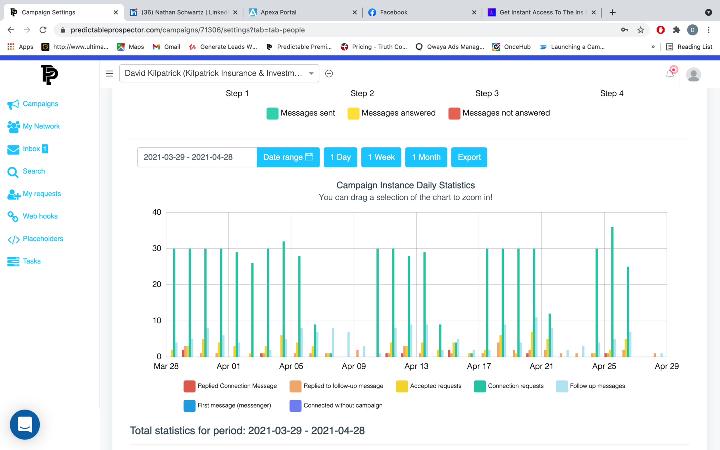Screen dimensions: 720x450
Task: Open the Reading List panel
Action: point(689,46)
